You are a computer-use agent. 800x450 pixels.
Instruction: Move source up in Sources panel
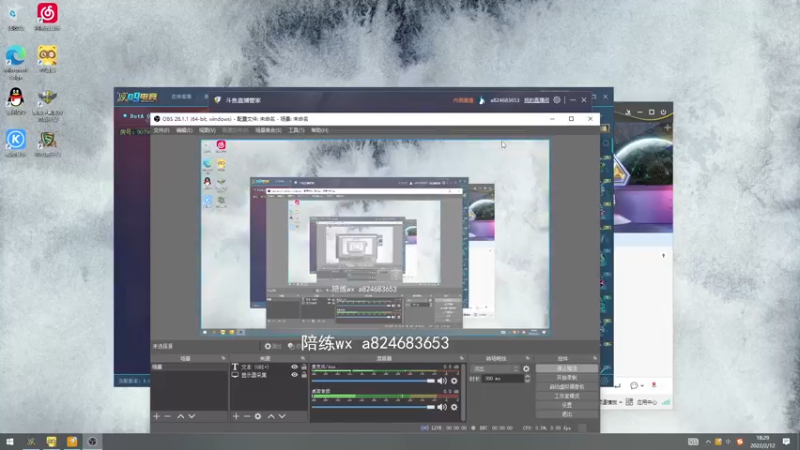[271, 416]
